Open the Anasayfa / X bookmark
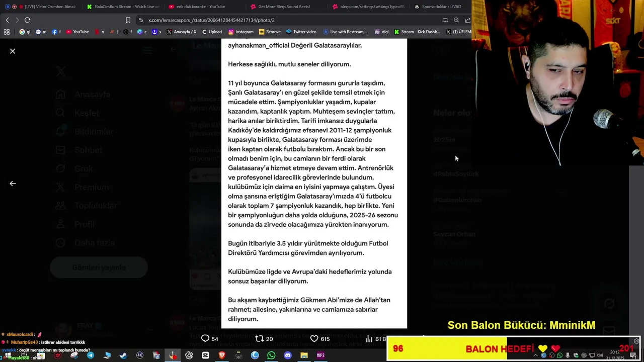Image resolution: width=644 pixels, height=362 pixels. click(182, 32)
